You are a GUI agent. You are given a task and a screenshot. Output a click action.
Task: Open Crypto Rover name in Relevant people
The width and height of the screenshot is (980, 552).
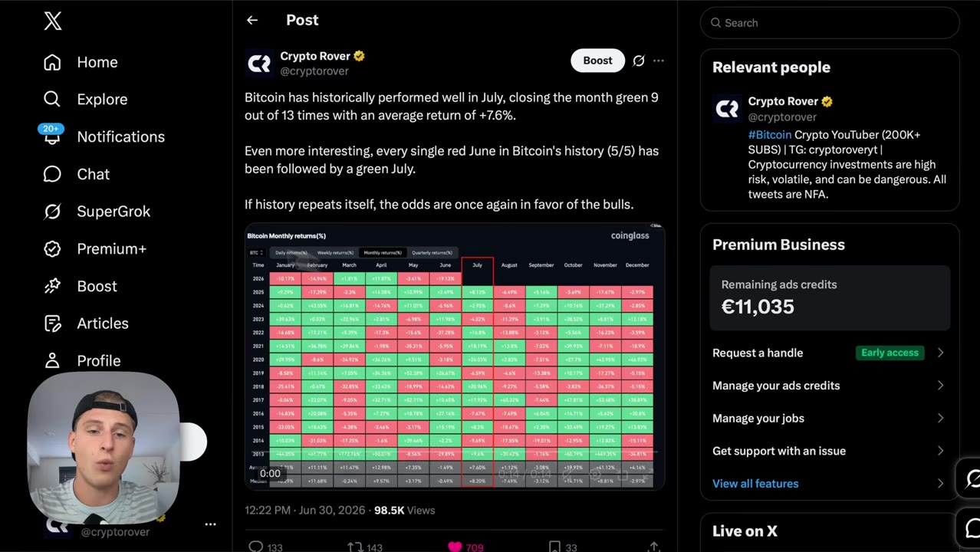783,101
